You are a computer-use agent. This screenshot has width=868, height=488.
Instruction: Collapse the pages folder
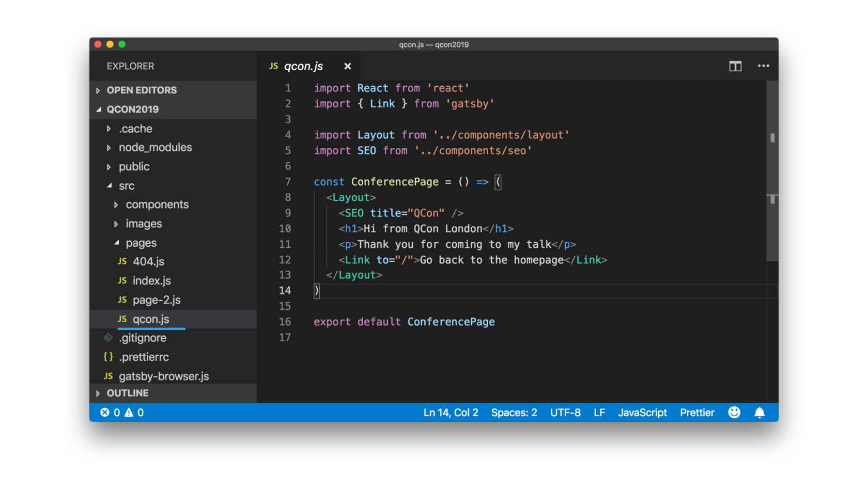point(116,243)
